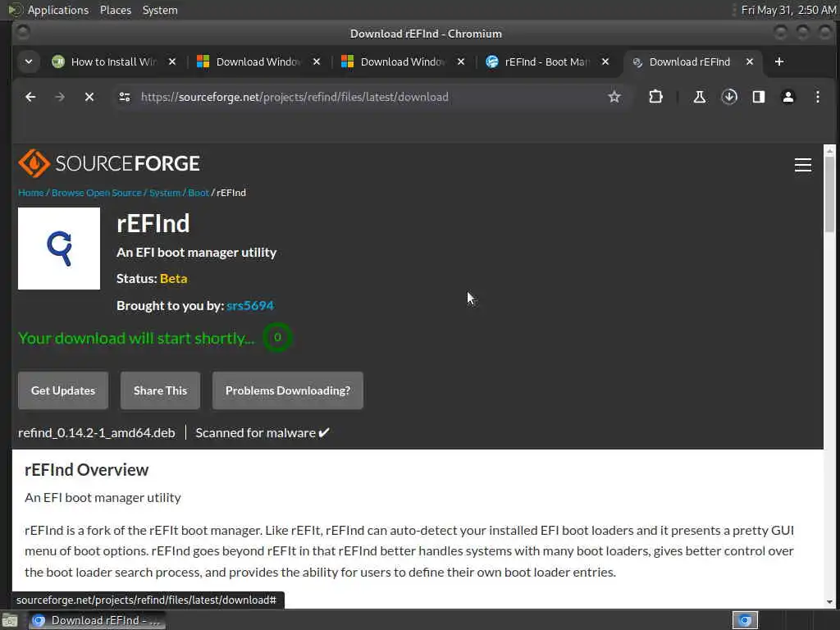Close the rEFInd - Boot Man tab

[605, 62]
